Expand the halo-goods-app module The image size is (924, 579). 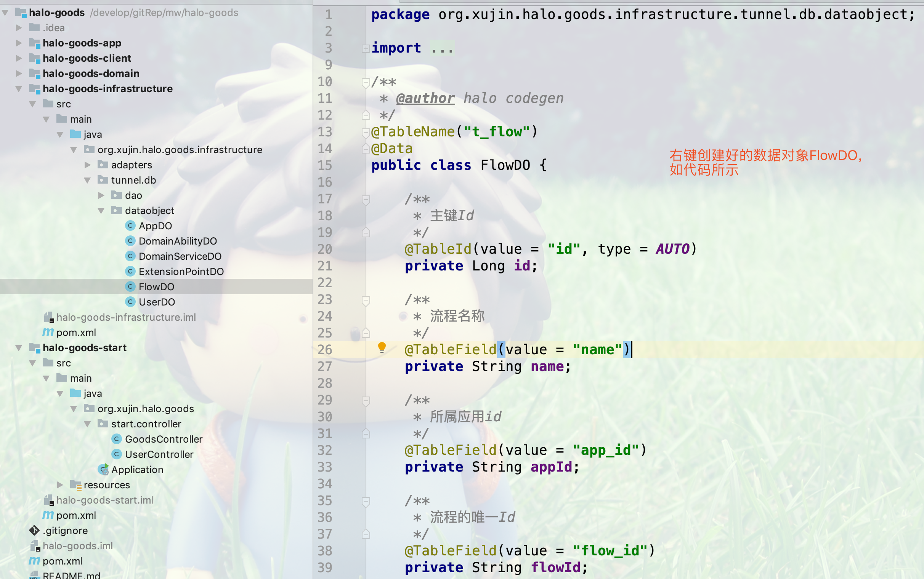19,43
